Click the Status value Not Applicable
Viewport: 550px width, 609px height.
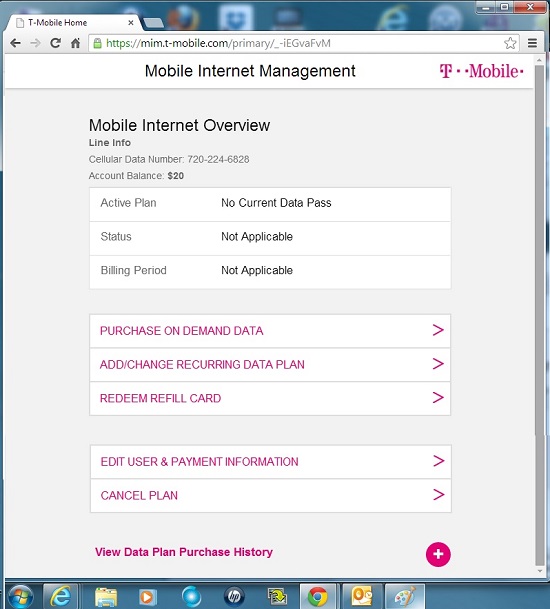pos(257,237)
